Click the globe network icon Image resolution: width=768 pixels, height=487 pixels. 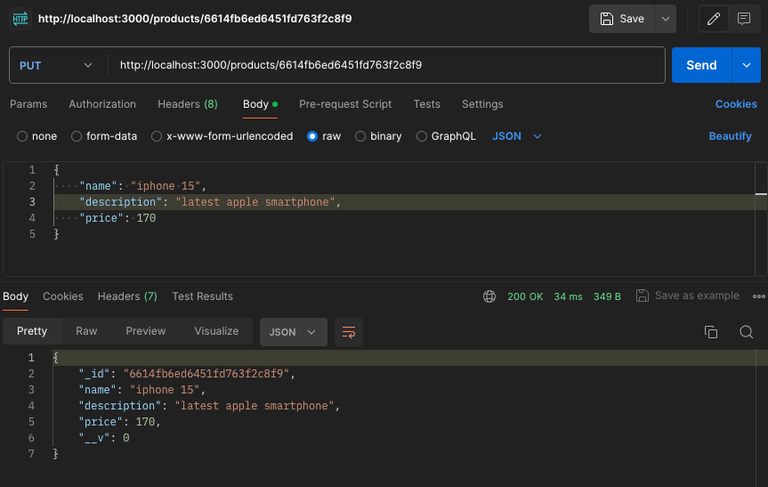(x=489, y=296)
